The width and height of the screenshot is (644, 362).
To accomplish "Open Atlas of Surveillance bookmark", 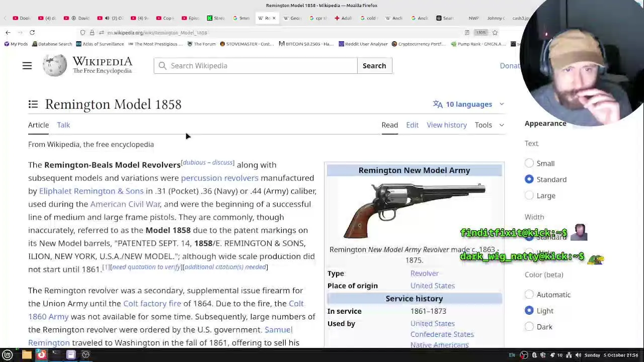I will pyautogui.click(x=100, y=44).
